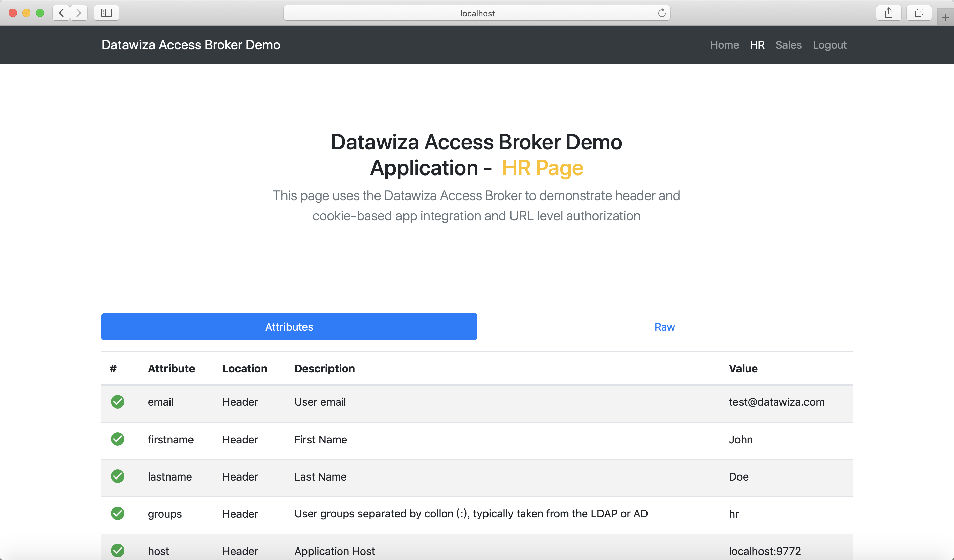This screenshot has height=560, width=954.
Task: Click the # column header
Action: click(x=113, y=368)
